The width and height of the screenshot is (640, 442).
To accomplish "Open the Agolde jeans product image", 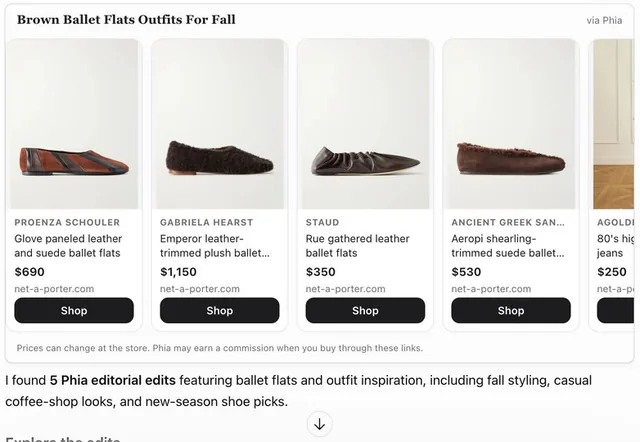I will point(612,124).
